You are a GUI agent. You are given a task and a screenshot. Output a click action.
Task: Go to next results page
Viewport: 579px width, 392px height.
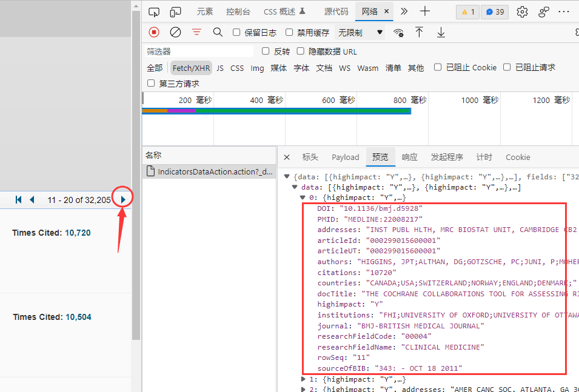point(123,200)
